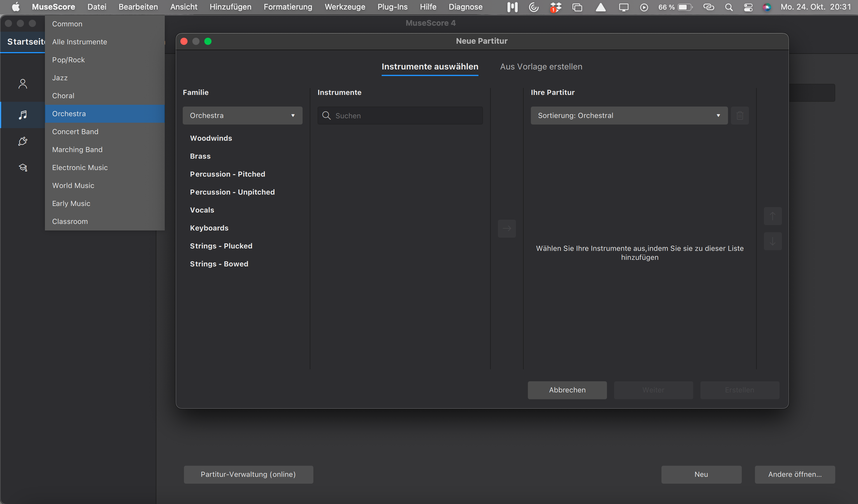
Task: Click the bars icon left of spiral icon
Action: [x=512, y=7]
